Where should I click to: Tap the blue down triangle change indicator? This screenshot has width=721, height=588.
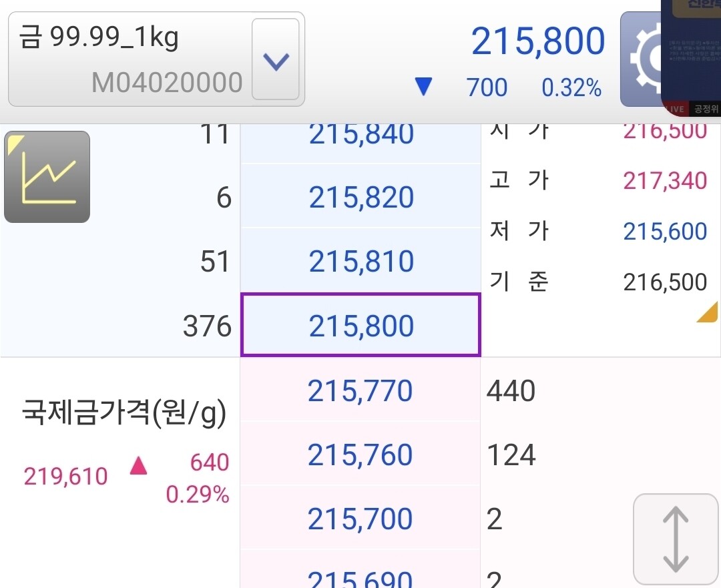423,86
